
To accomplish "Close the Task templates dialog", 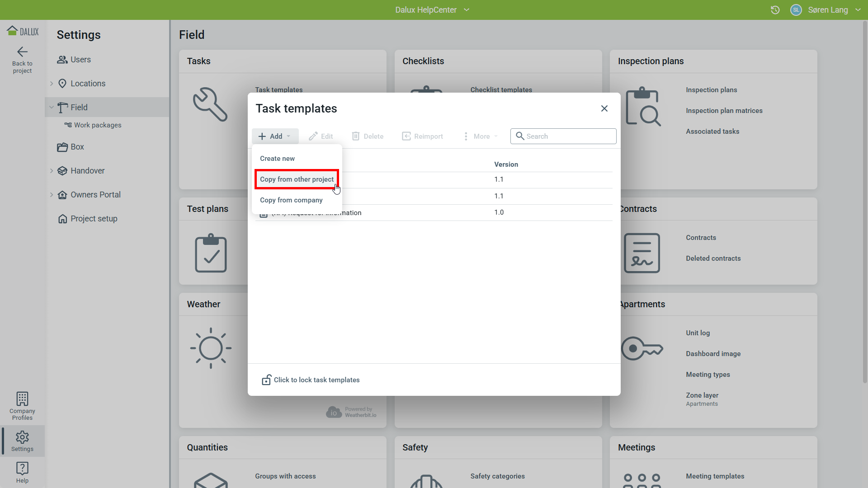I will click(x=604, y=108).
